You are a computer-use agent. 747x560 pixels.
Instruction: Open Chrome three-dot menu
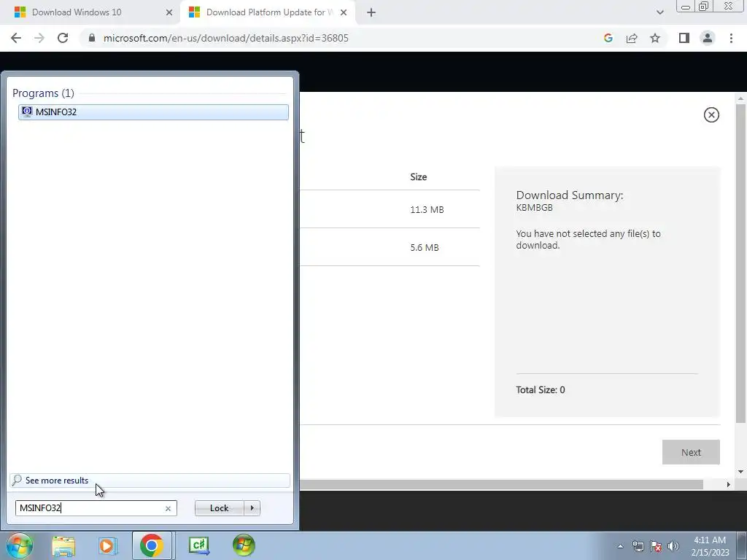[731, 38]
